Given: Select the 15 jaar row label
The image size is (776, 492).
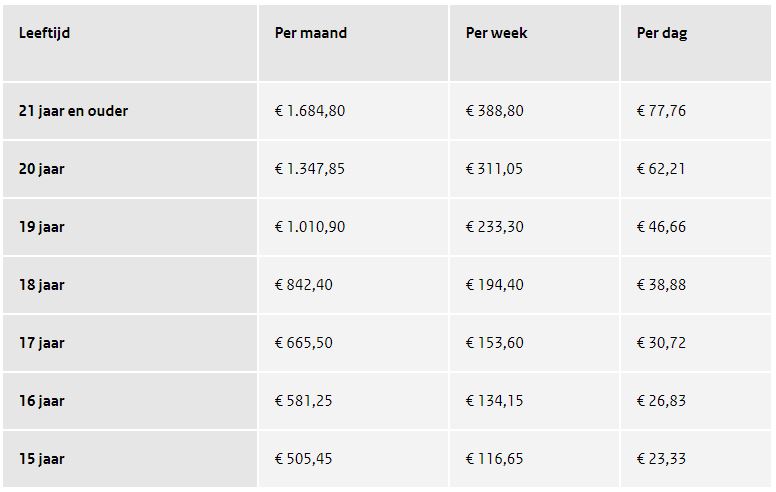Looking at the screenshot, I should tap(42, 458).
